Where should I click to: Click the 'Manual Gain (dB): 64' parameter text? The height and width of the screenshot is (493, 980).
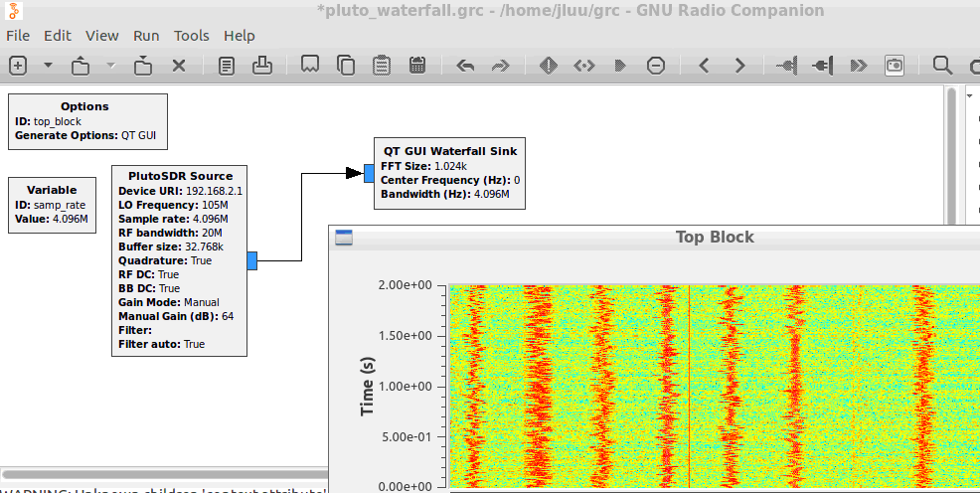(176, 316)
